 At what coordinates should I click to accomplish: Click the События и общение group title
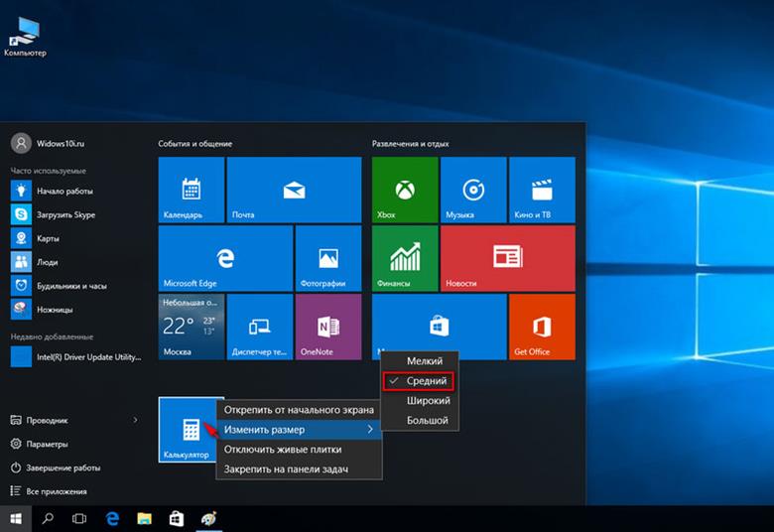click(194, 144)
